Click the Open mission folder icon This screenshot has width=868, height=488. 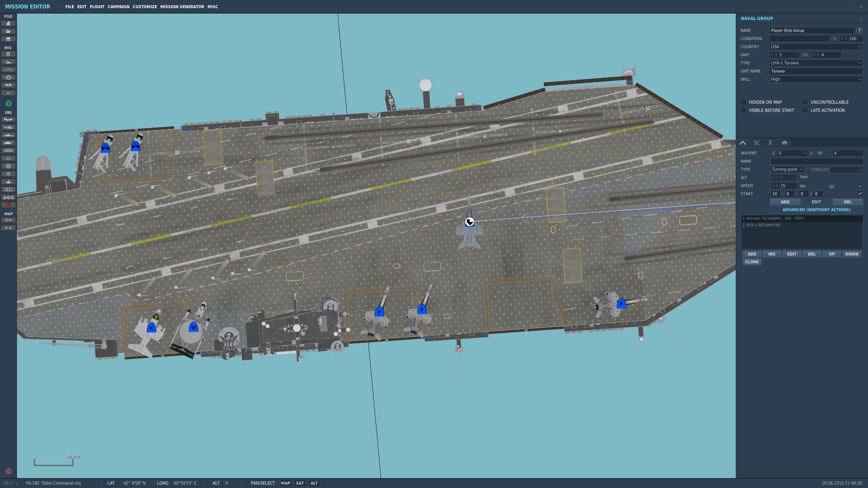pos(8,32)
